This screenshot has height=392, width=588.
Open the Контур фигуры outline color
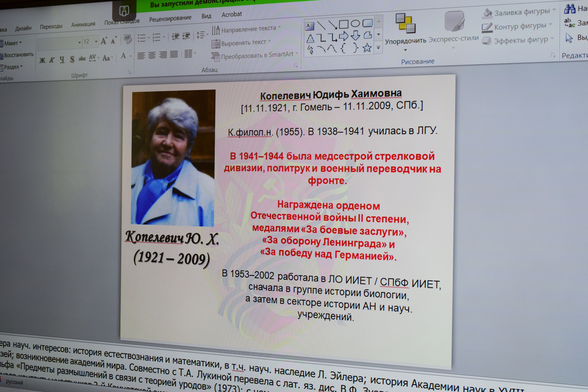point(517,26)
